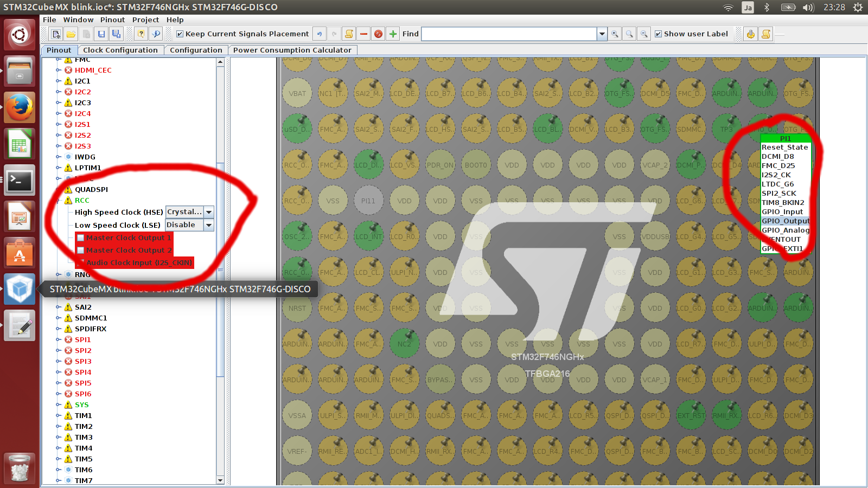This screenshot has width=868, height=488.
Task: Click the New Project toolbar icon
Action: [x=56, y=34]
